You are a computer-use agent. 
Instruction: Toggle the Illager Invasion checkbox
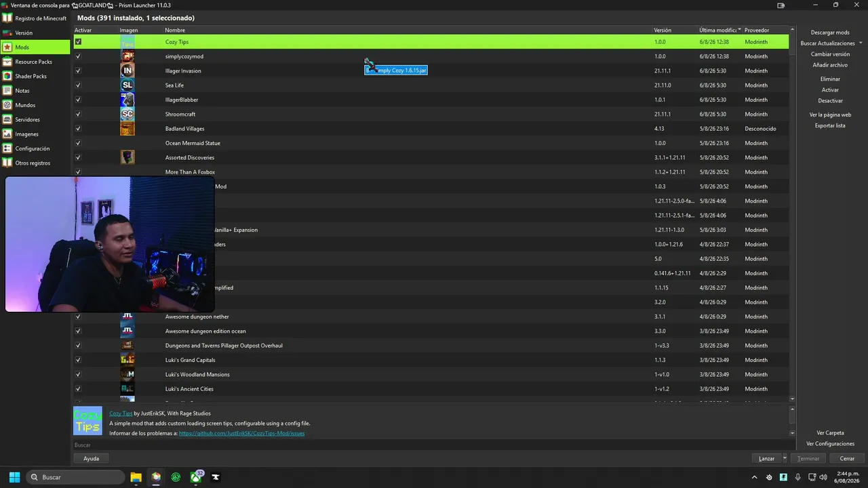pyautogui.click(x=78, y=70)
